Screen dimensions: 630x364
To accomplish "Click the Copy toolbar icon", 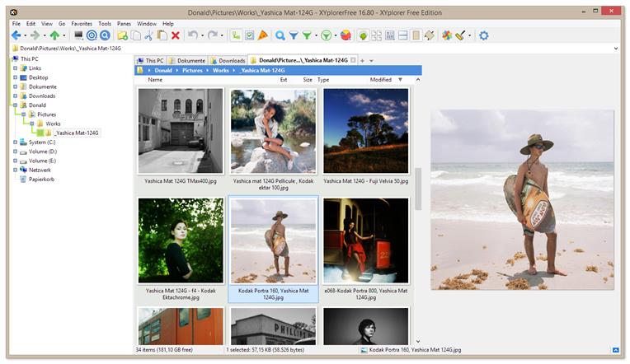I will (x=136, y=35).
